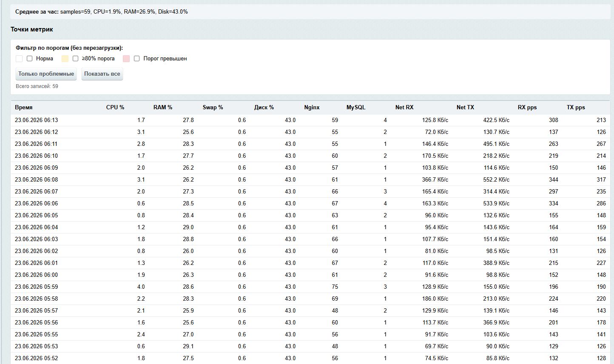This screenshot has width=614, height=364.
Task: Click Net TX value 552.2 Кб/с
Action: (x=496, y=180)
